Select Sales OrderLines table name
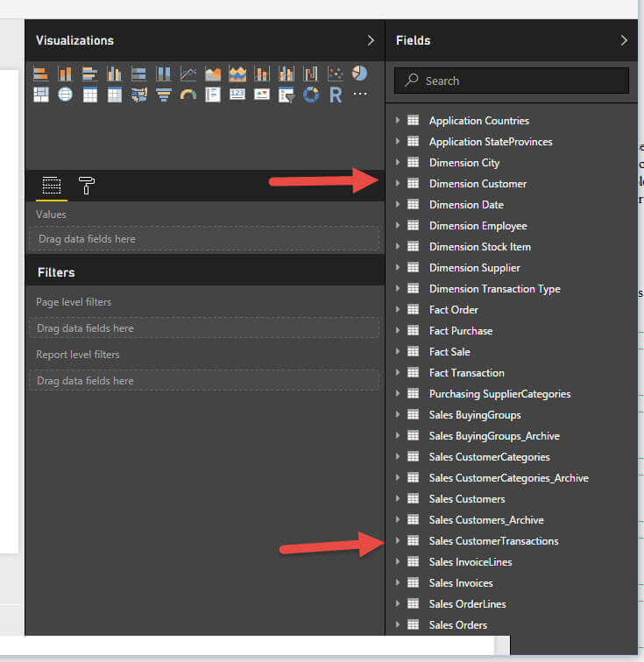 (467, 604)
